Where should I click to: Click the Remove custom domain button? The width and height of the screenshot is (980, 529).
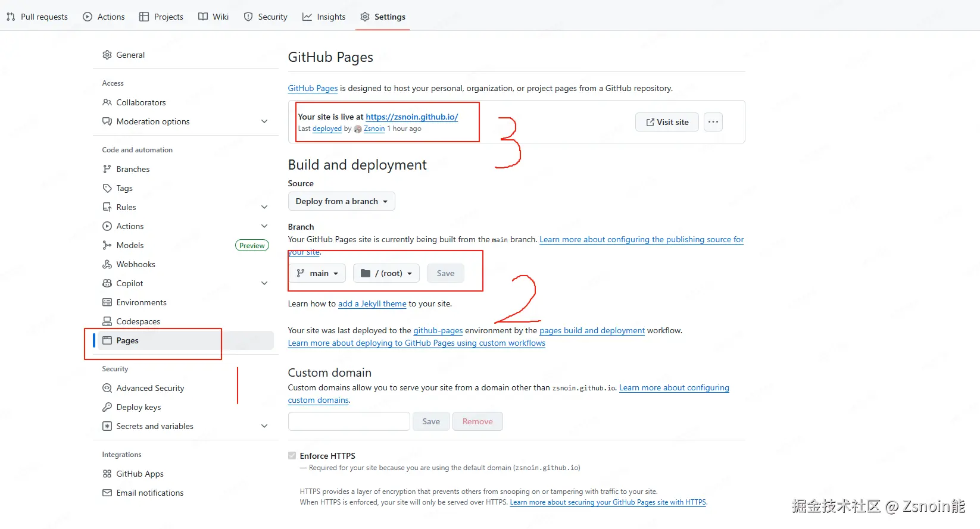coord(477,421)
